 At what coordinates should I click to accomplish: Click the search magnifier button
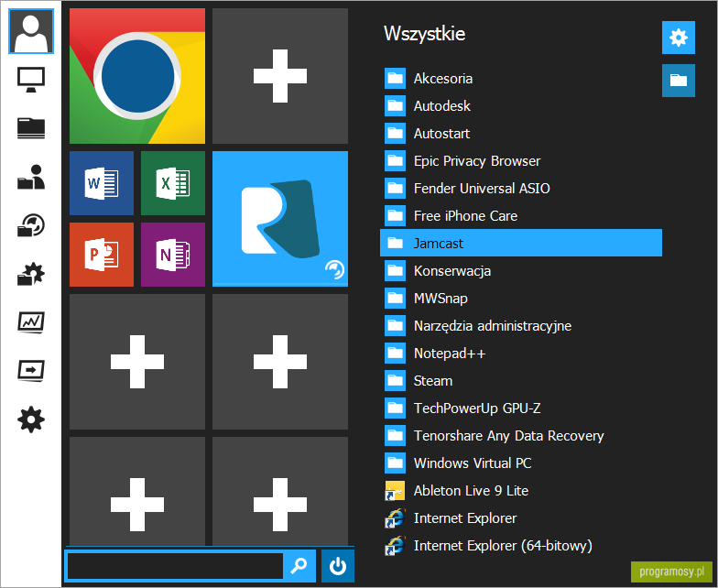pyautogui.click(x=299, y=566)
